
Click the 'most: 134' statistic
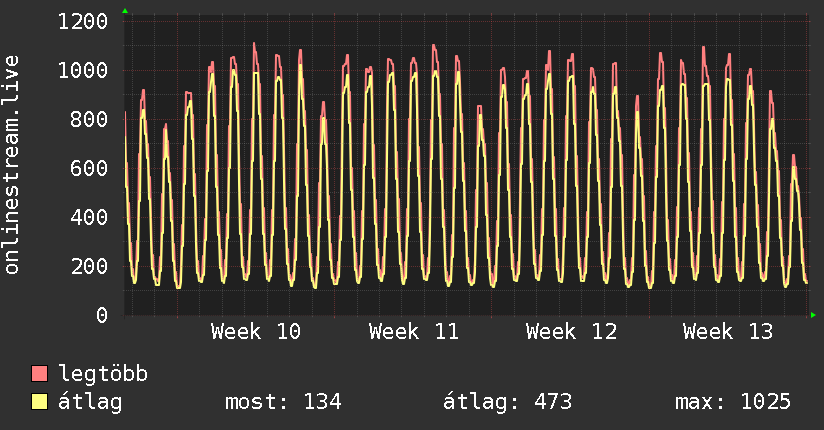click(283, 402)
